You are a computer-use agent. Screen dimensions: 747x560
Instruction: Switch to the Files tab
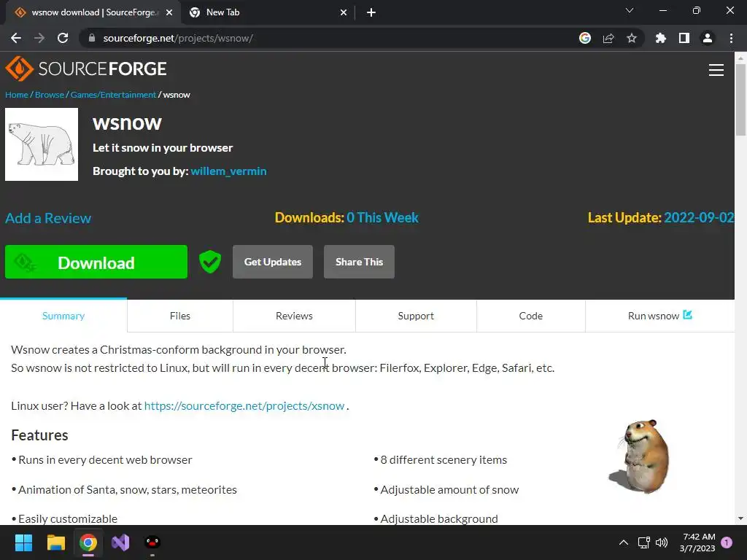tap(180, 316)
